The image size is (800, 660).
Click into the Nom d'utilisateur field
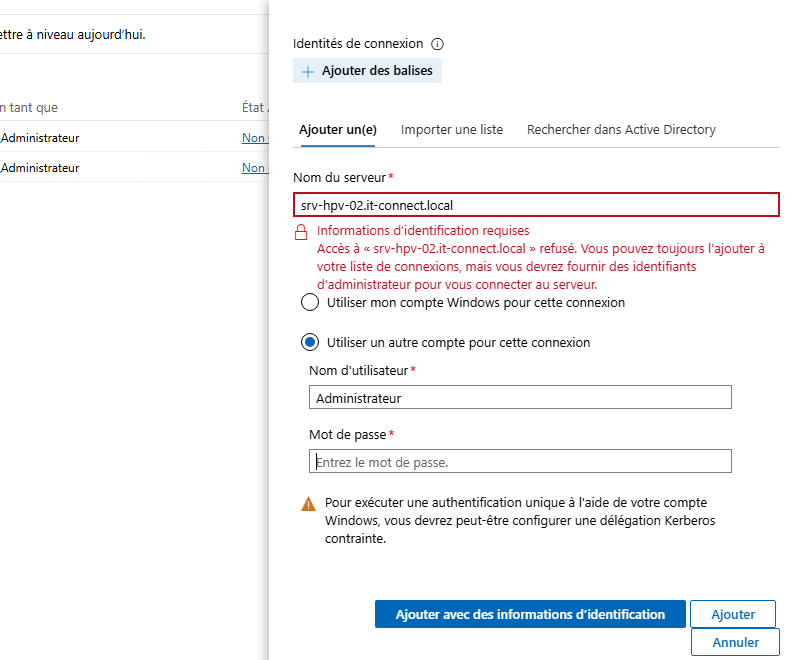tap(520, 398)
